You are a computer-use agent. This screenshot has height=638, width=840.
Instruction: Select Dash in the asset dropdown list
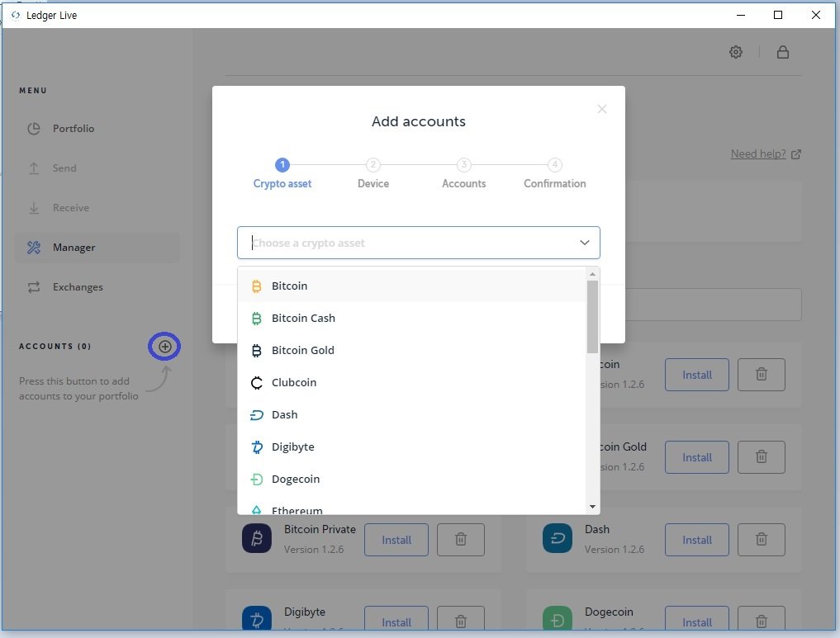[x=411, y=415]
